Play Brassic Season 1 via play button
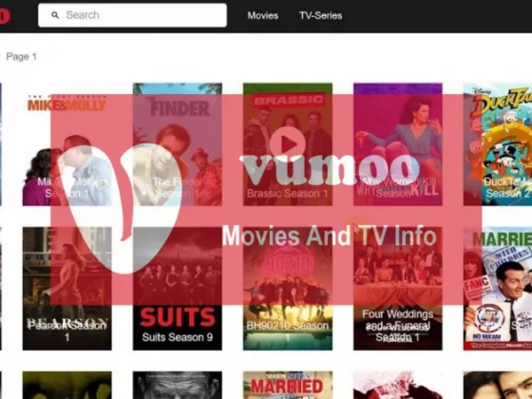The width and height of the screenshot is (532, 399). pos(288,144)
